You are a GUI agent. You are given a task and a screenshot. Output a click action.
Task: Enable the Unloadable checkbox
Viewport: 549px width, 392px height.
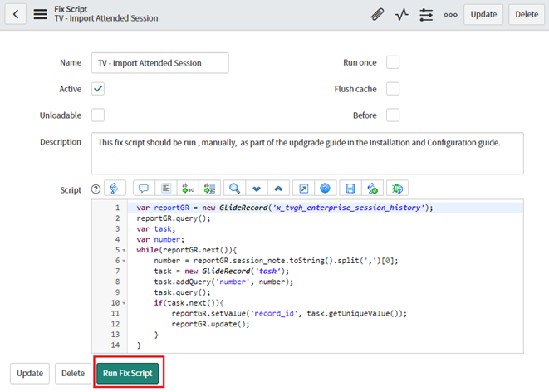pos(98,115)
